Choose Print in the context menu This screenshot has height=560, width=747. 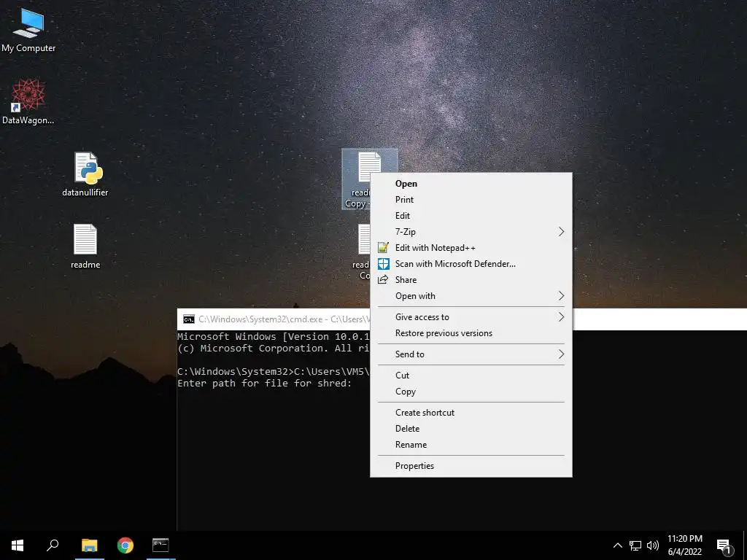pos(471,200)
